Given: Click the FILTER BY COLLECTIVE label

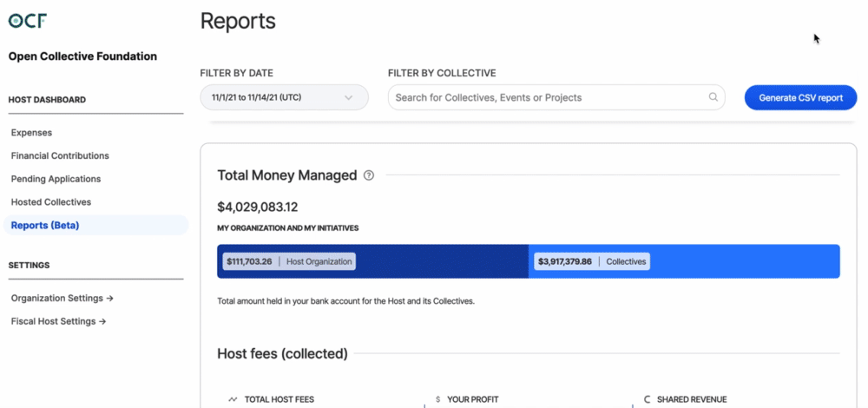Looking at the screenshot, I should point(442,73).
